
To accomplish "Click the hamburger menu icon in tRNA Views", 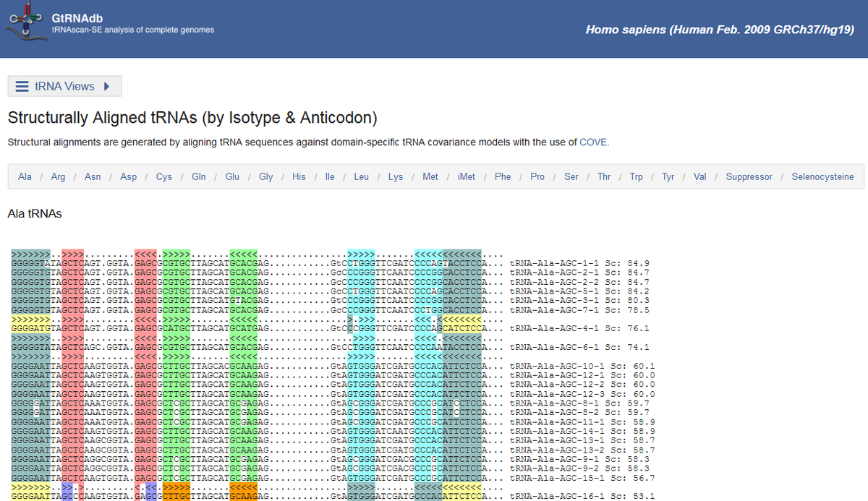I will pos(22,86).
